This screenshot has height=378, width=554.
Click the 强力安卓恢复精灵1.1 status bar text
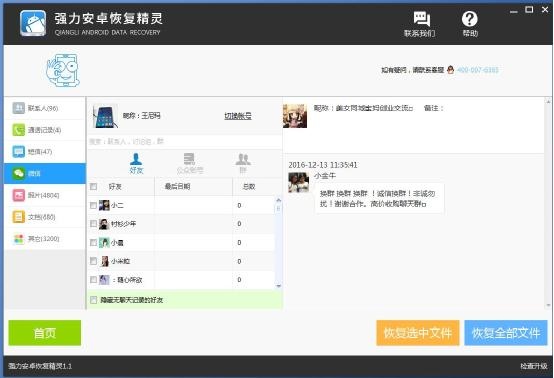click(x=40, y=366)
